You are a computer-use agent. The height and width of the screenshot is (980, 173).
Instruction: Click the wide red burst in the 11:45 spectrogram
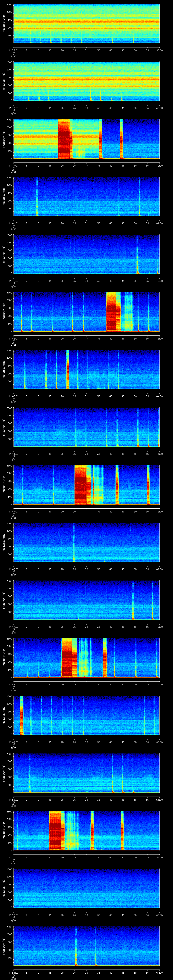82,484
